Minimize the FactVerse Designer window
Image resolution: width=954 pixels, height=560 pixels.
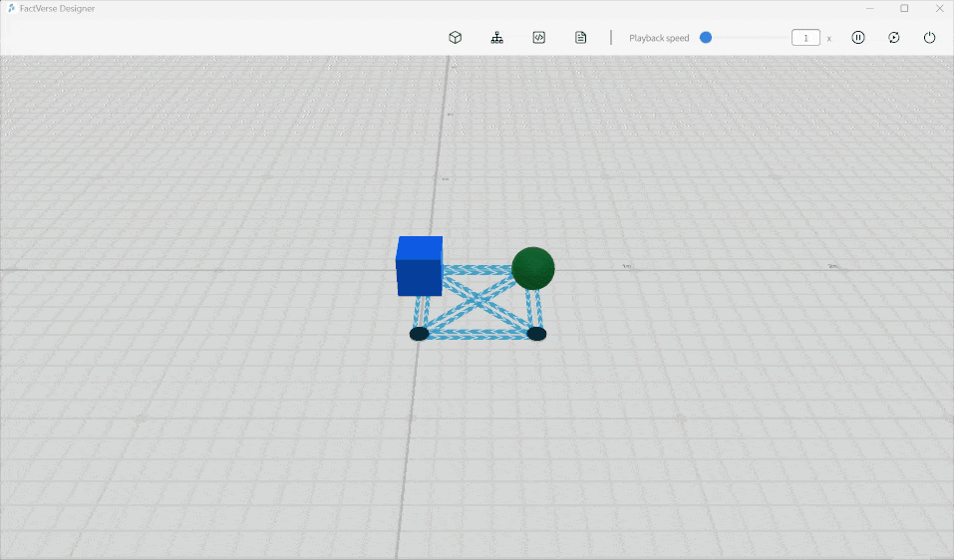coord(869,9)
